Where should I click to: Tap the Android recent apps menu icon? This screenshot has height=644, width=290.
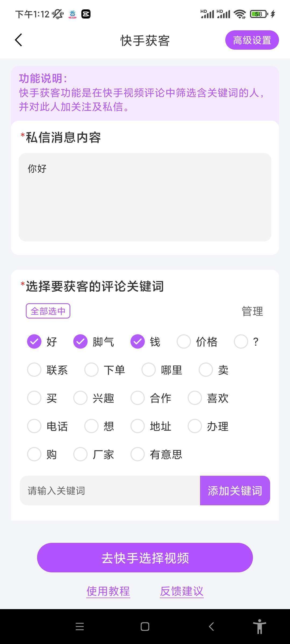click(80, 627)
